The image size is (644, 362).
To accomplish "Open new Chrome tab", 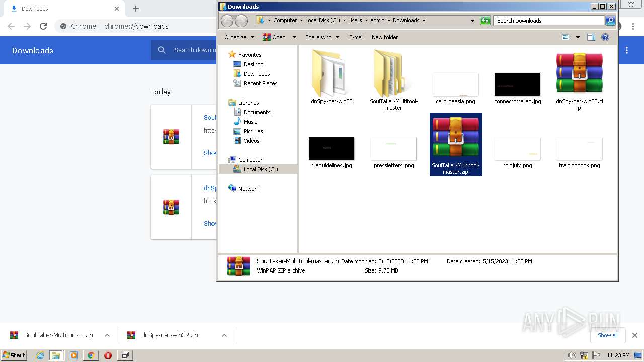I will click(x=136, y=9).
